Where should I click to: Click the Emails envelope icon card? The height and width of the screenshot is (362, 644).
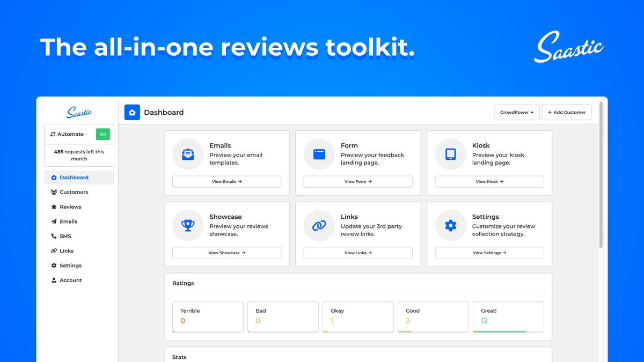click(x=188, y=154)
